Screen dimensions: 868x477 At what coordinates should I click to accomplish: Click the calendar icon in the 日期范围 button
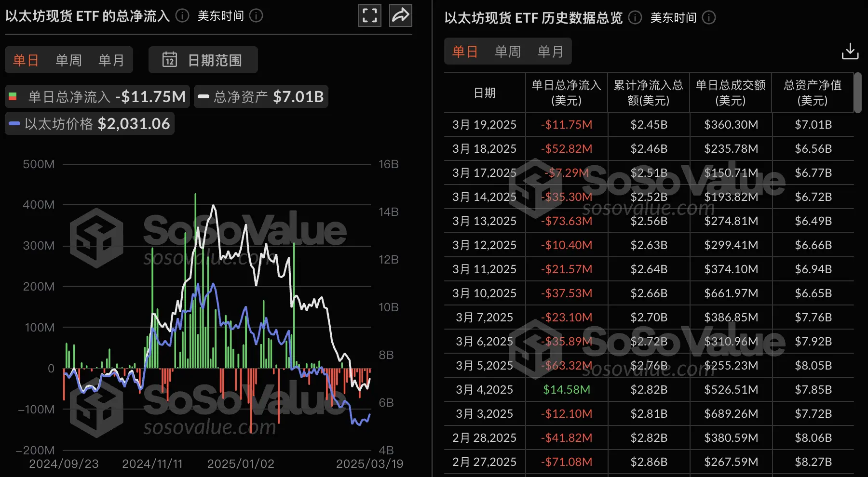pos(170,60)
